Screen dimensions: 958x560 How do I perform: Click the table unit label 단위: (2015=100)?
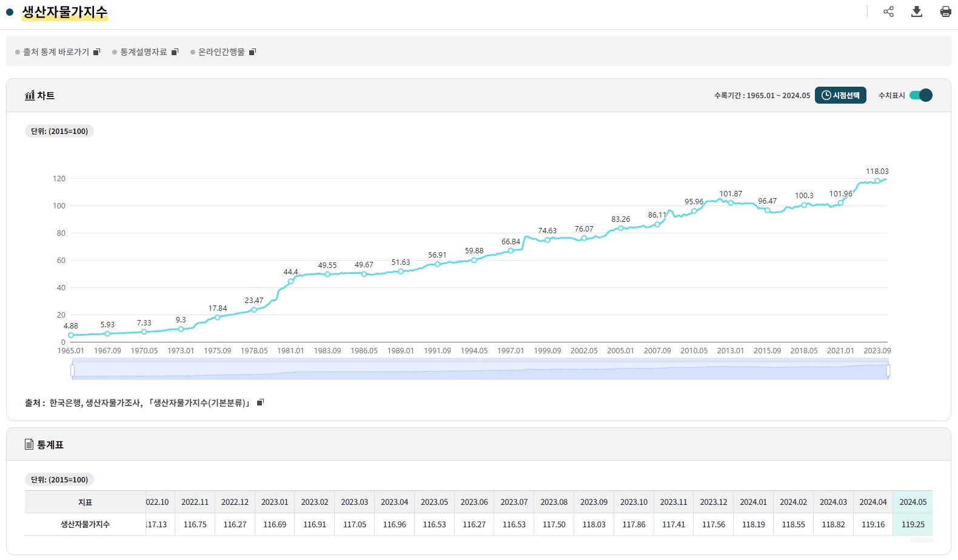[x=59, y=479]
